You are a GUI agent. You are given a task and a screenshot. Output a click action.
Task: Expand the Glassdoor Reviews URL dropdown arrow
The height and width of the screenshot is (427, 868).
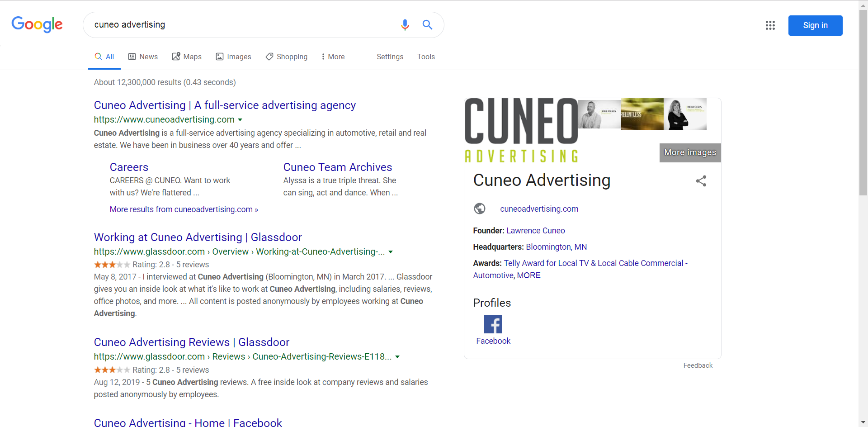[397, 357]
